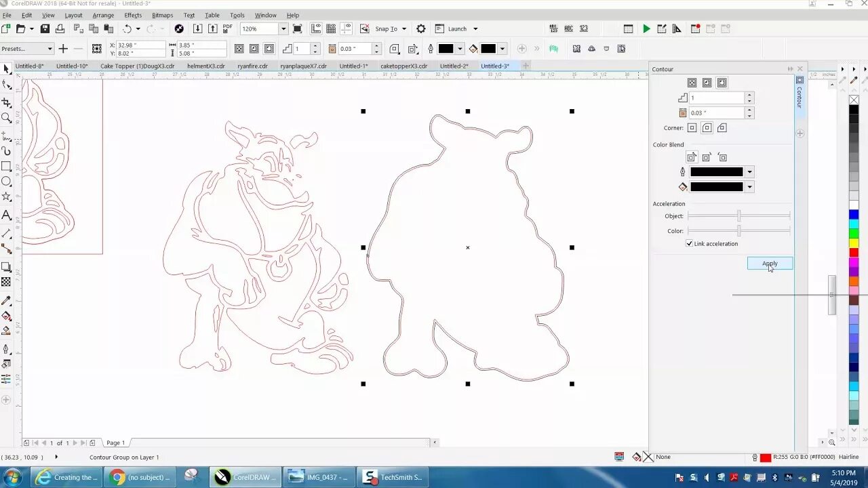Open the Options gear icon

[421, 28]
